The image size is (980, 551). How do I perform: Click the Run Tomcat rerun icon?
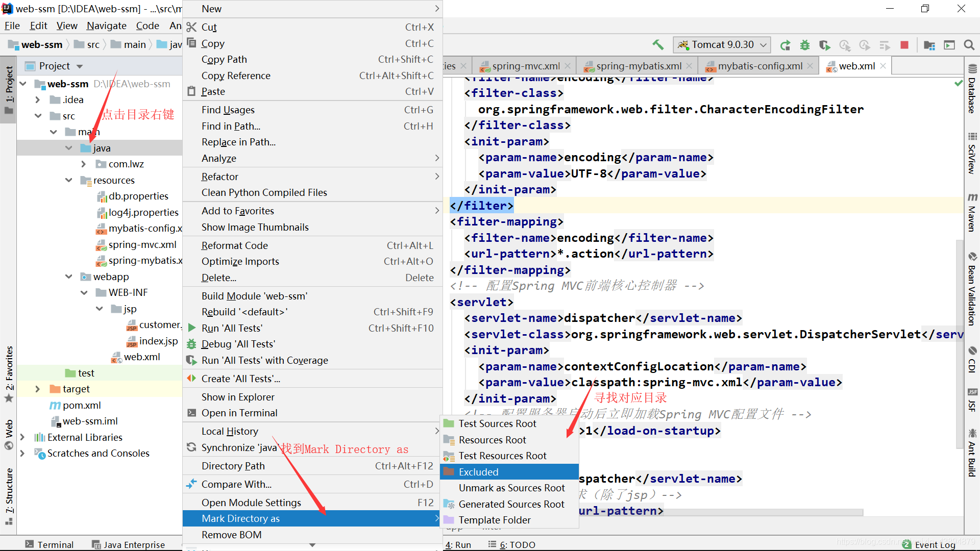785,45
